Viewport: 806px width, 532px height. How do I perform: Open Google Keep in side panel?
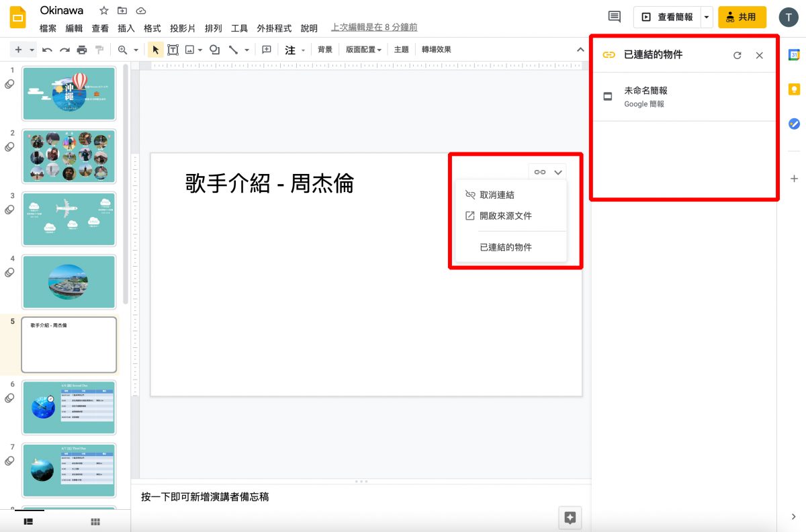[794, 89]
